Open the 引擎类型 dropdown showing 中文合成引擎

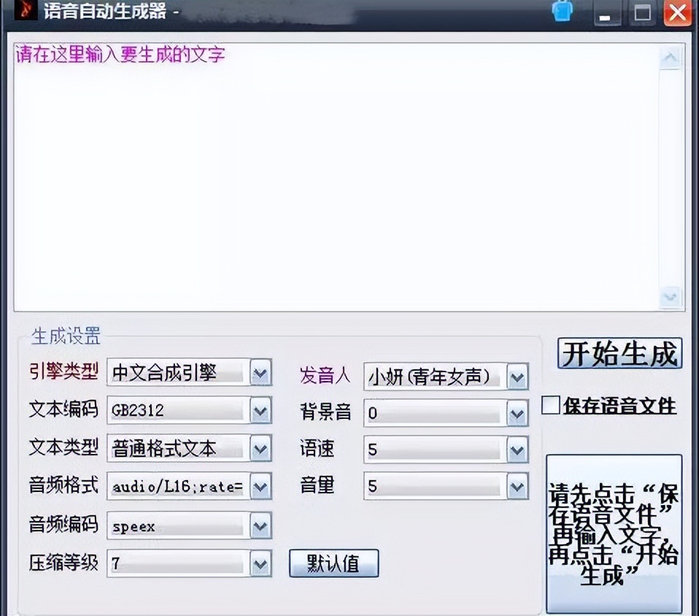tap(259, 373)
